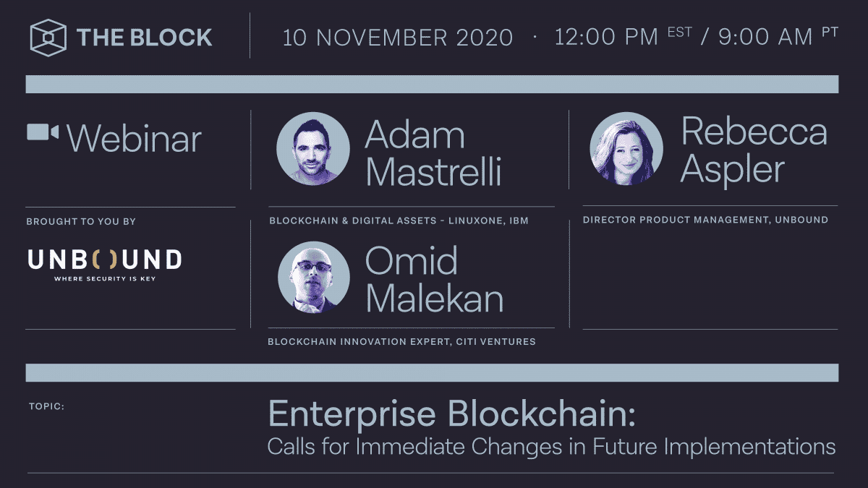Screen dimensions: 868x488
Task: Click Director Product Management, Unbound title
Action: [x=705, y=219]
